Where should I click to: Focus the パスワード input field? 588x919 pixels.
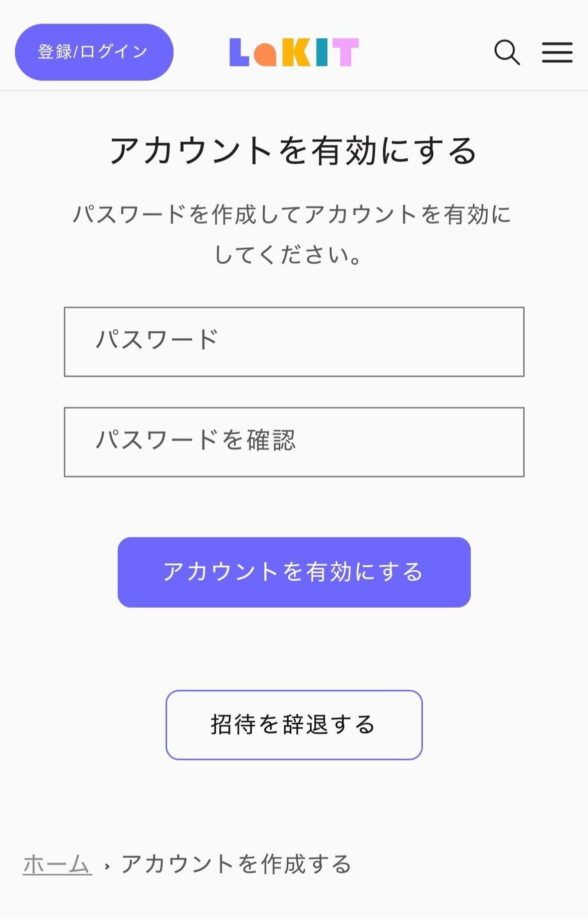click(x=294, y=342)
